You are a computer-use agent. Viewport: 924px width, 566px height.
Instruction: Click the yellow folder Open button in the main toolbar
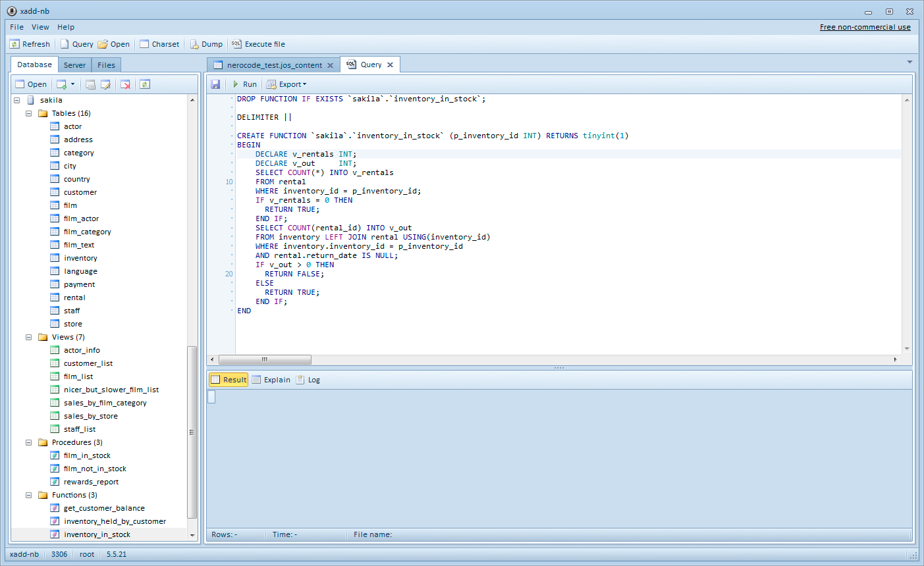click(x=114, y=44)
